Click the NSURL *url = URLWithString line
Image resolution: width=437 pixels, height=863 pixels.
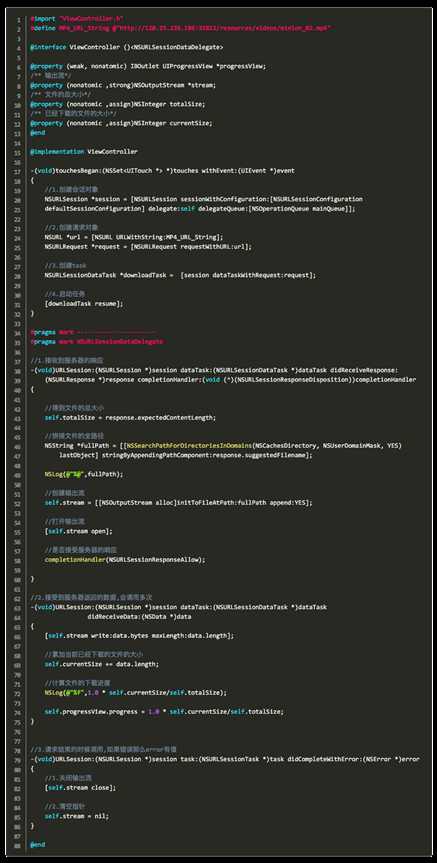[134, 237]
